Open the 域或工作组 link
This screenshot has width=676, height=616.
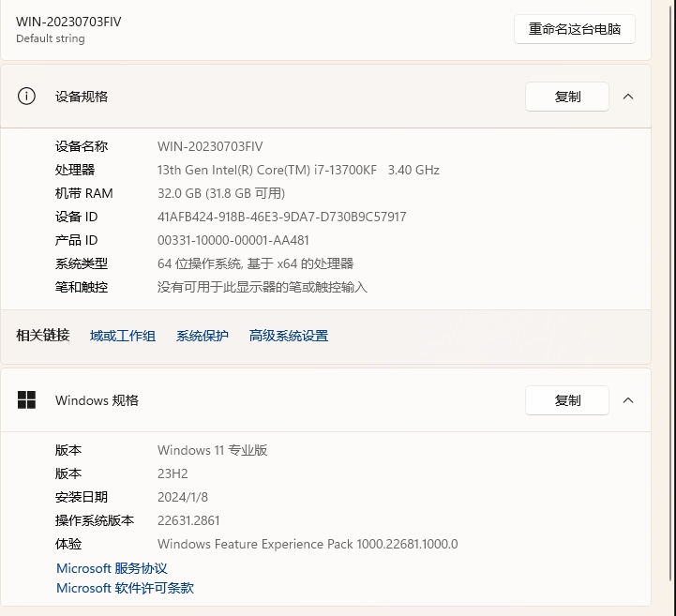point(123,336)
